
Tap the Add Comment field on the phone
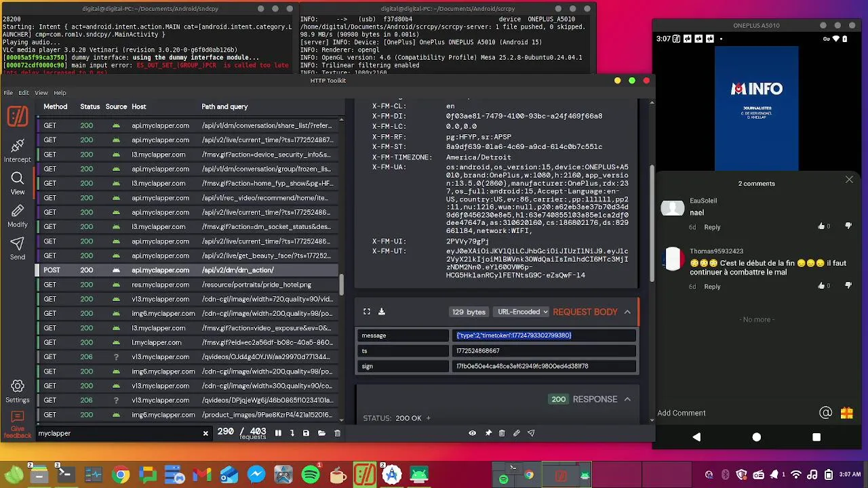tap(682, 413)
